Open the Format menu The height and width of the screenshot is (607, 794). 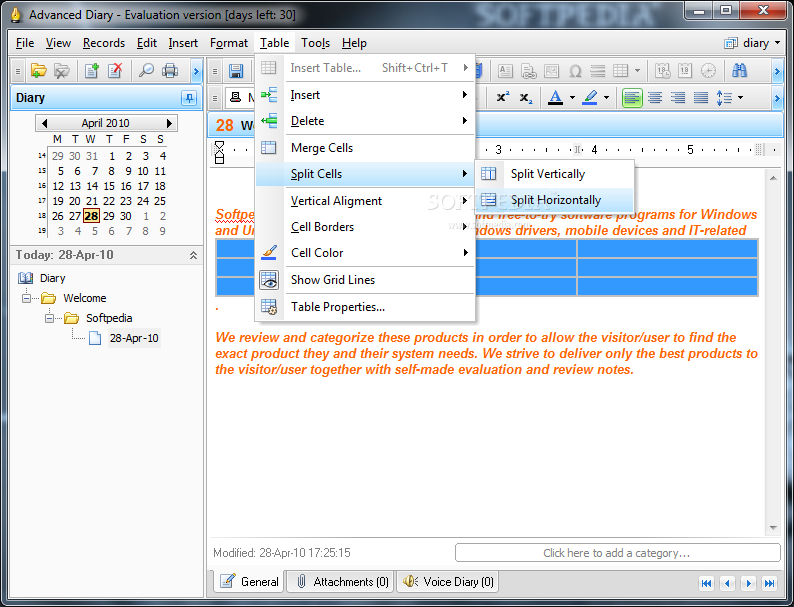[229, 43]
